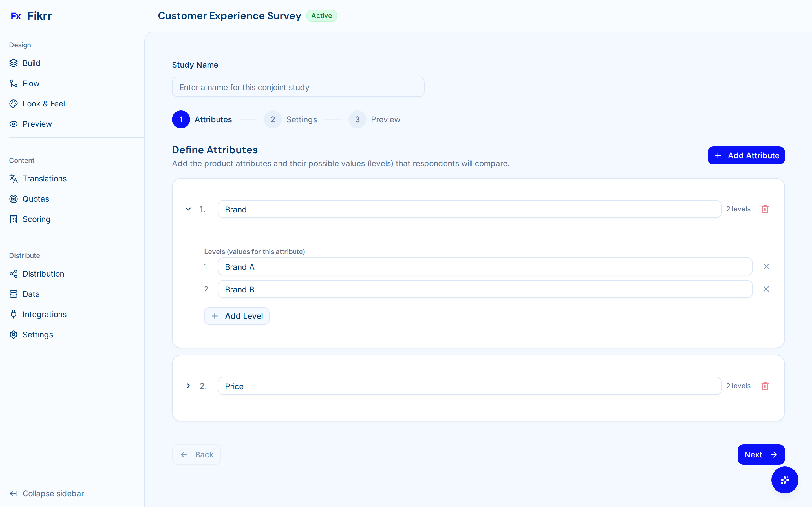This screenshot has height=507, width=812.
Task: Open Translations
Action: pos(45,178)
